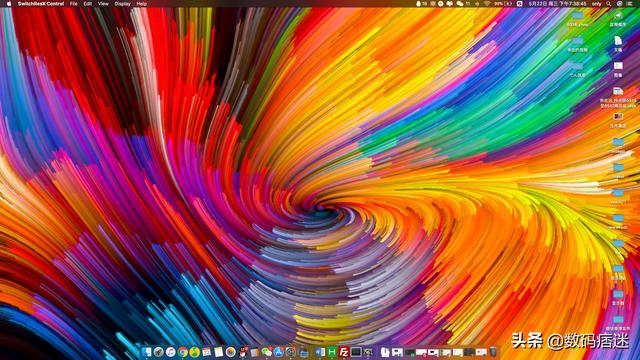Viewport: 640px width, 360px height.
Task: Open the Display menu
Action: [x=122, y=4]
